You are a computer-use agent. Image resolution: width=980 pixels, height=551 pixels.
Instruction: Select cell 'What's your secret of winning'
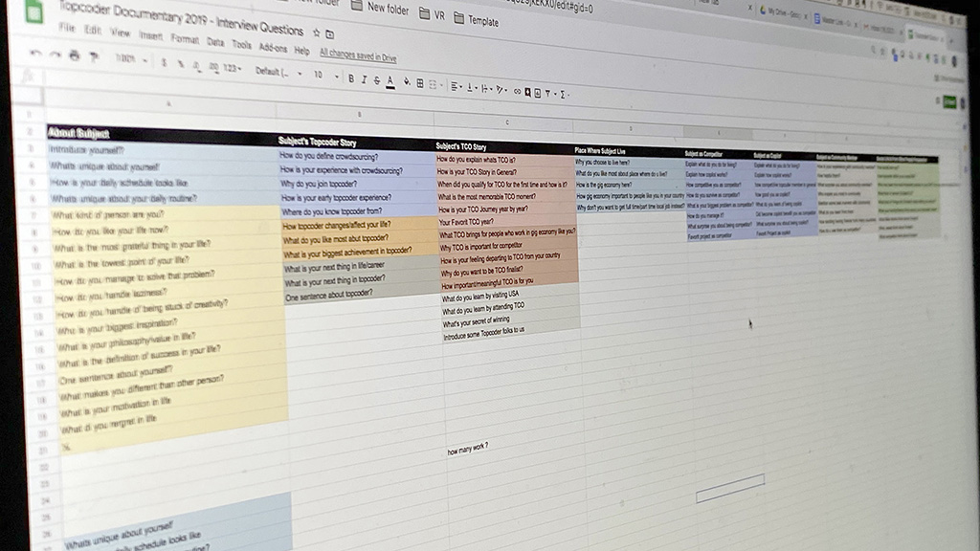pyautogui.click(x=511, y=321)
